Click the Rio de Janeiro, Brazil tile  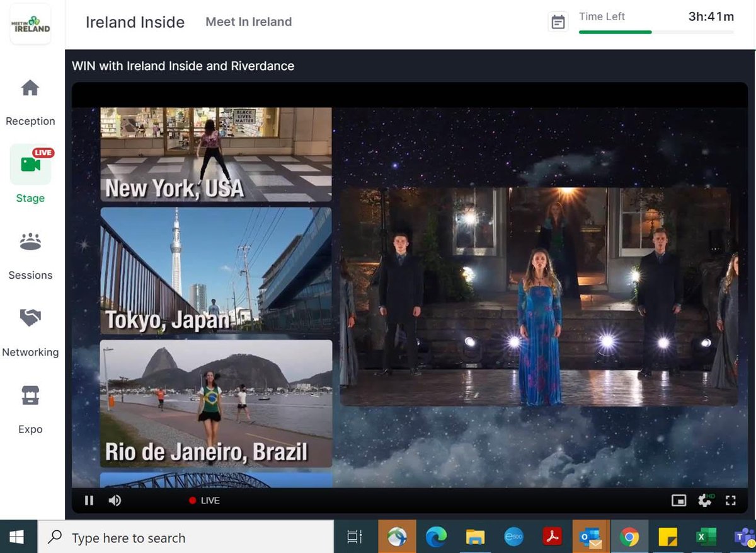[x=216, y=404]
